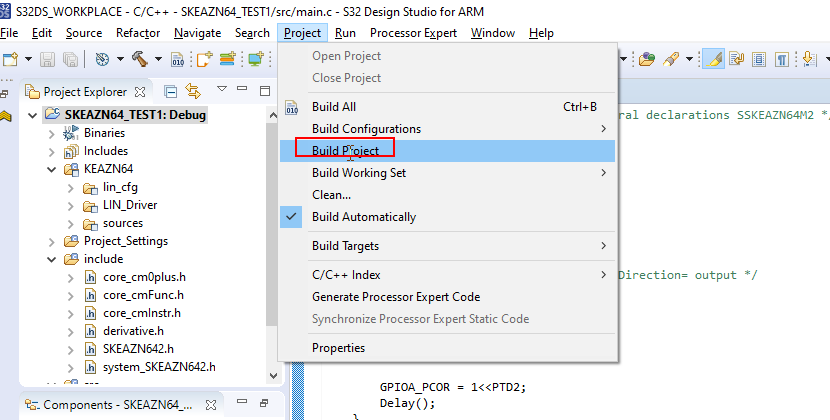Viewport: 830px width, 420px height.
Task: Open the Run menu
Action: [x=345, y=33]
